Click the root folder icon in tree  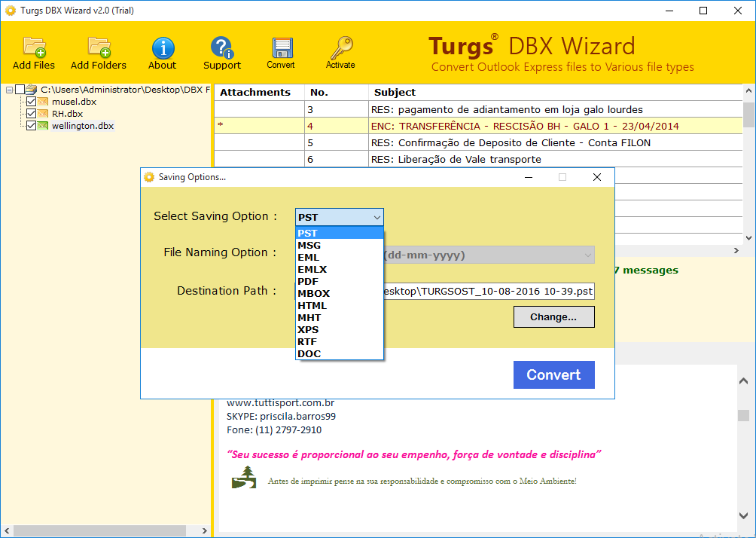(32, 89)
